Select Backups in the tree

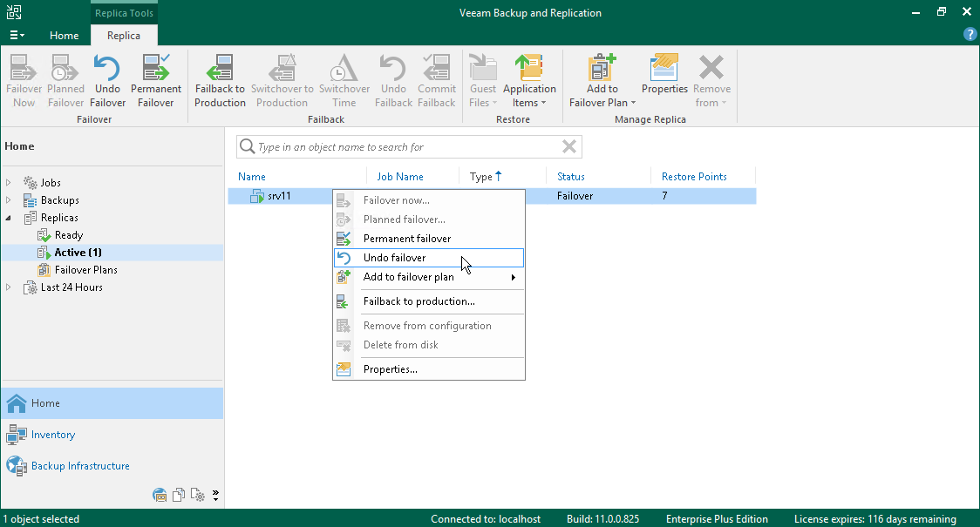point(60,200)
